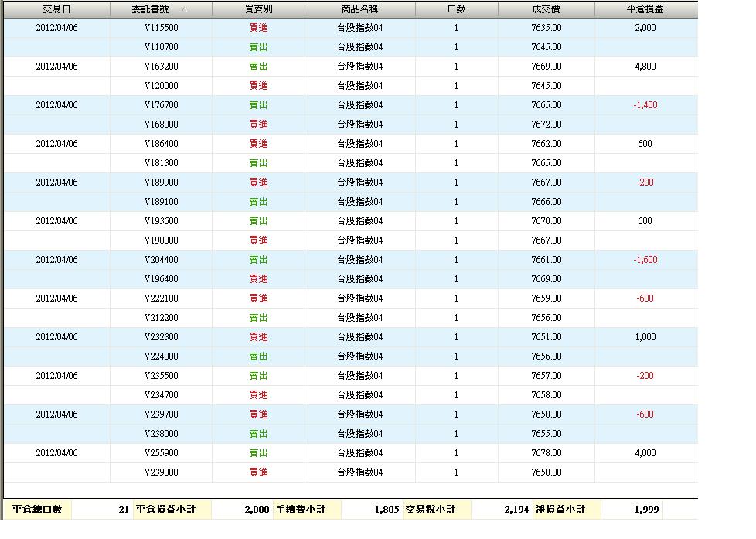Select order number V224000
Screen dimensions: 756x539
[161, 356]
